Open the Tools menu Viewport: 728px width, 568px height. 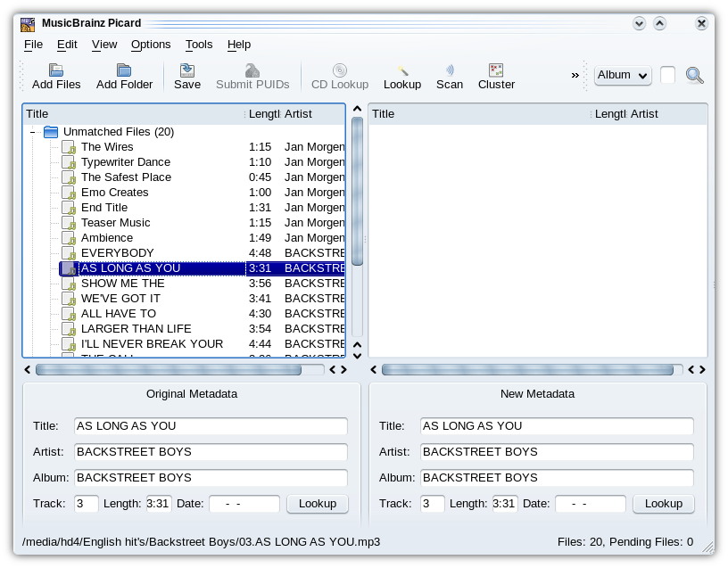coord(199,45)
